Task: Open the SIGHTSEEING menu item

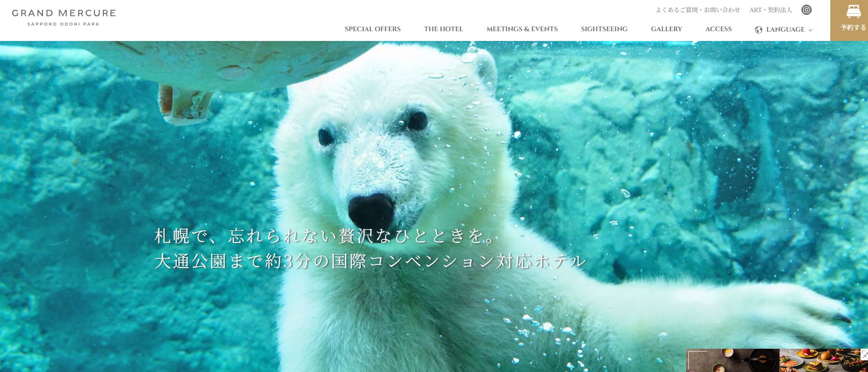Action: tap(604, 29)
